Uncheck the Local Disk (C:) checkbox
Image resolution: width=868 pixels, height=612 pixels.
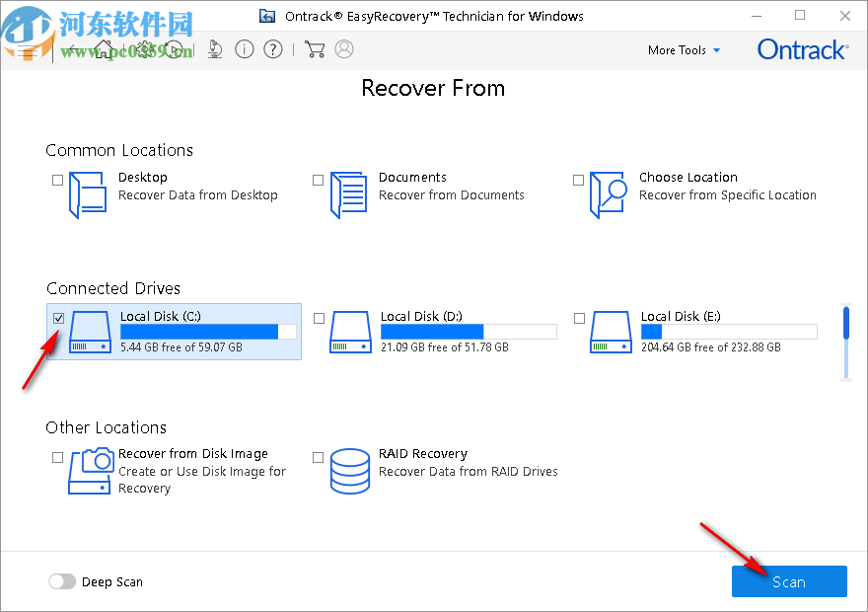click(58, 318)
